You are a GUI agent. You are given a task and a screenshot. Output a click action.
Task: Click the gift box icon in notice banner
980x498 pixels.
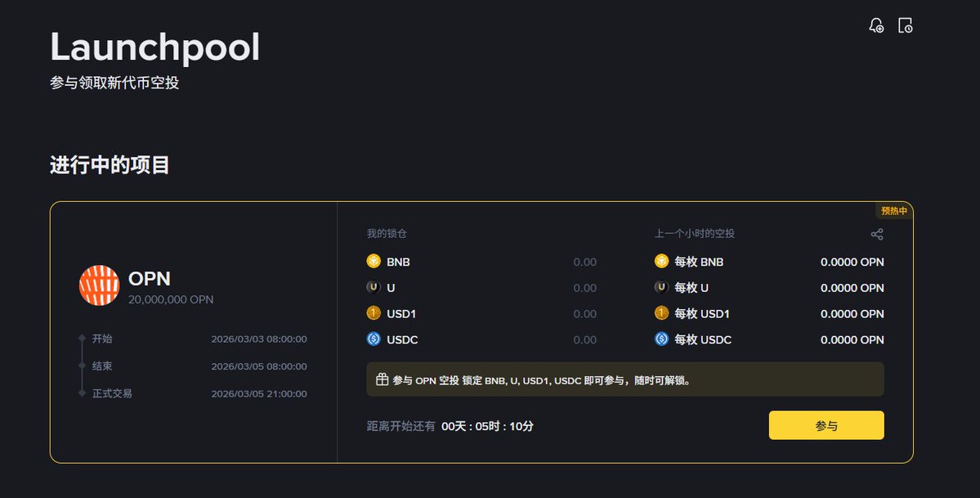tap(382, 379)
